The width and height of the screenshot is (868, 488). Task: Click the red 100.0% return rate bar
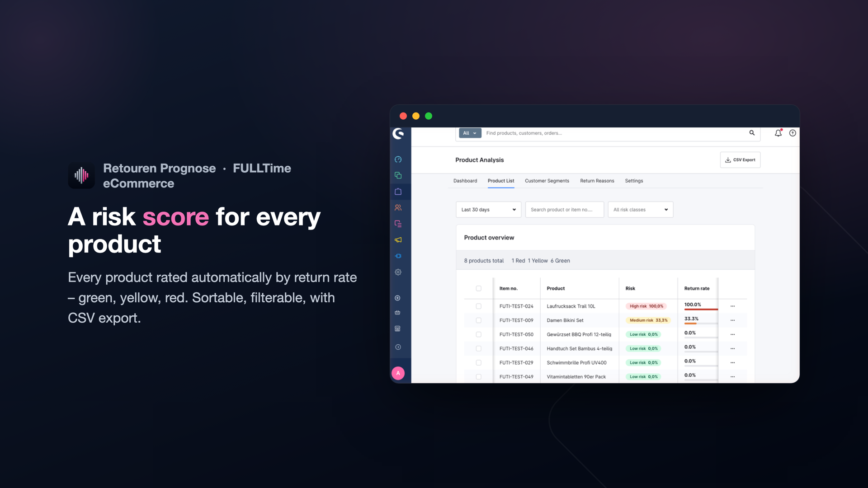tap(701, 310)
